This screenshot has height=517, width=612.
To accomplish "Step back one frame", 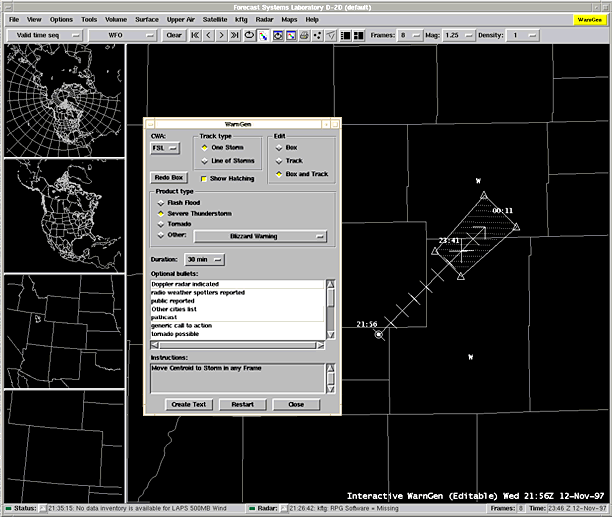I will tap(208, 36).
